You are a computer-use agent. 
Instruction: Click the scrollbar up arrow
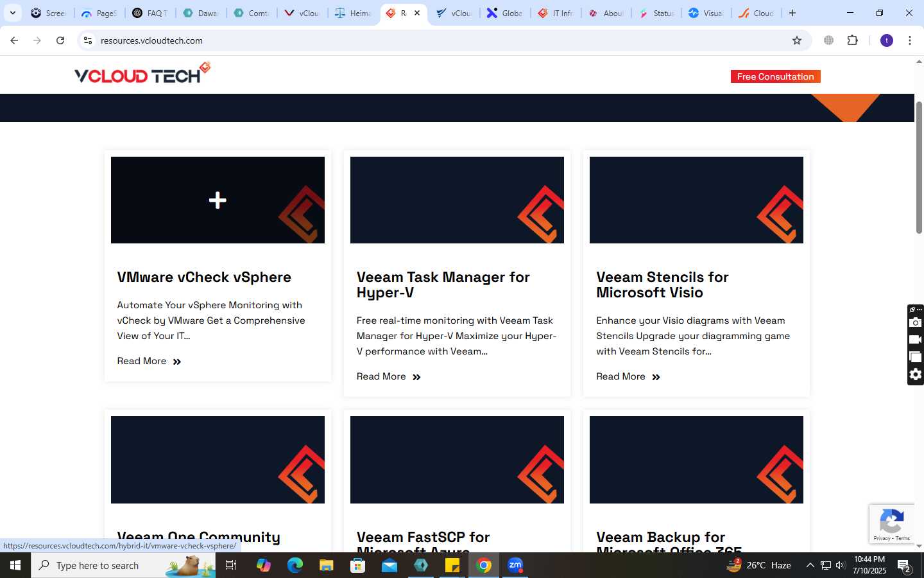(x=919, y=62)
